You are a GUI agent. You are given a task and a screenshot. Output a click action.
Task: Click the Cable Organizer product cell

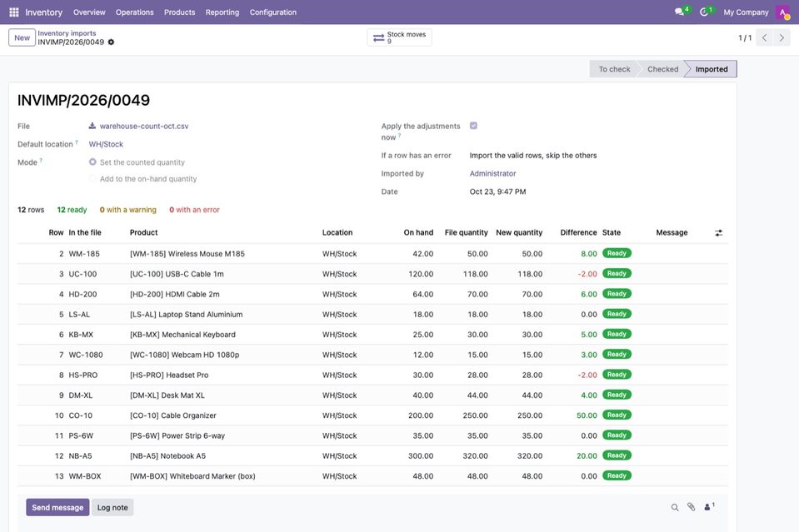[173, 415]
